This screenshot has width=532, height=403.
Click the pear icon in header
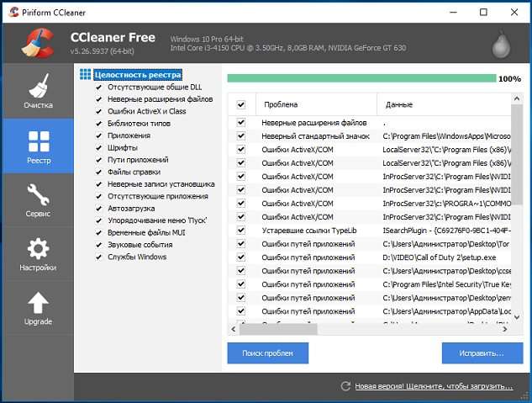[x=501, y=44]
